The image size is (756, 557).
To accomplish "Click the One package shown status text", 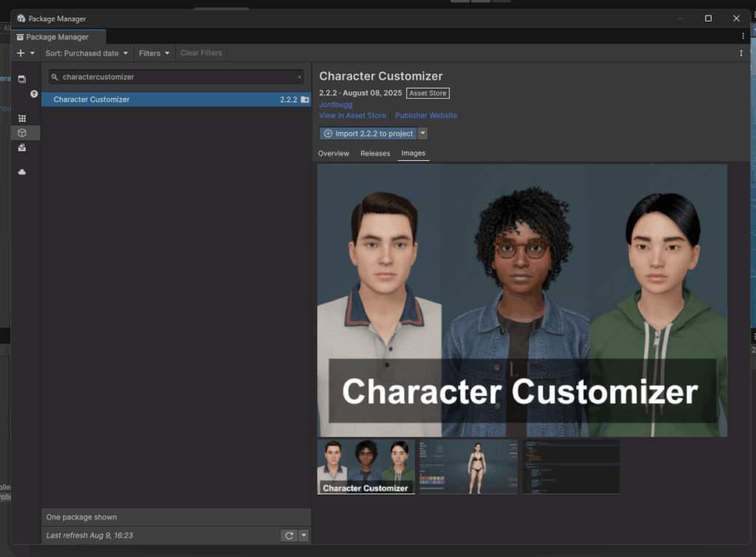I will tap(81, 517).
